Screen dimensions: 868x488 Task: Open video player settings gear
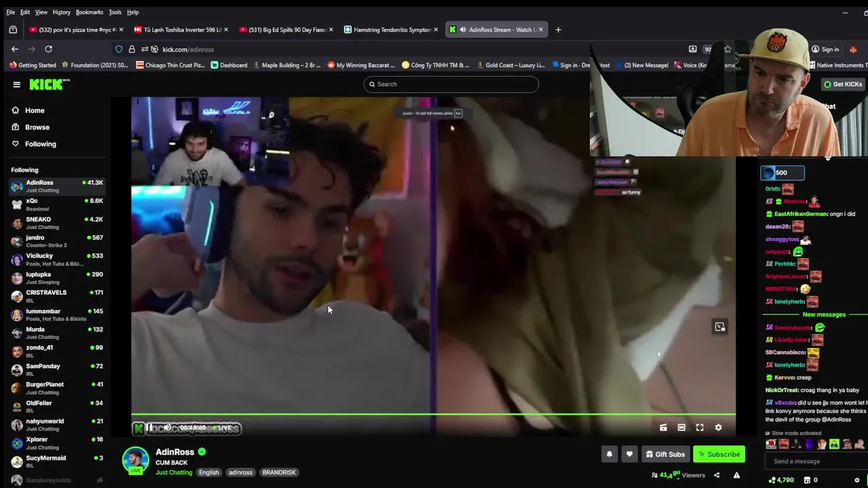pyautogui.click(x=718, y=428)
